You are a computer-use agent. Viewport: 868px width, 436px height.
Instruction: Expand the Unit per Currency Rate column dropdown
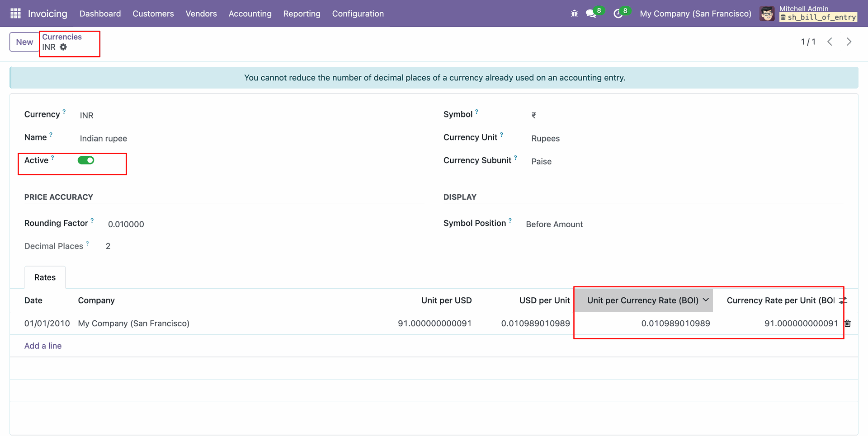[706, 300]
